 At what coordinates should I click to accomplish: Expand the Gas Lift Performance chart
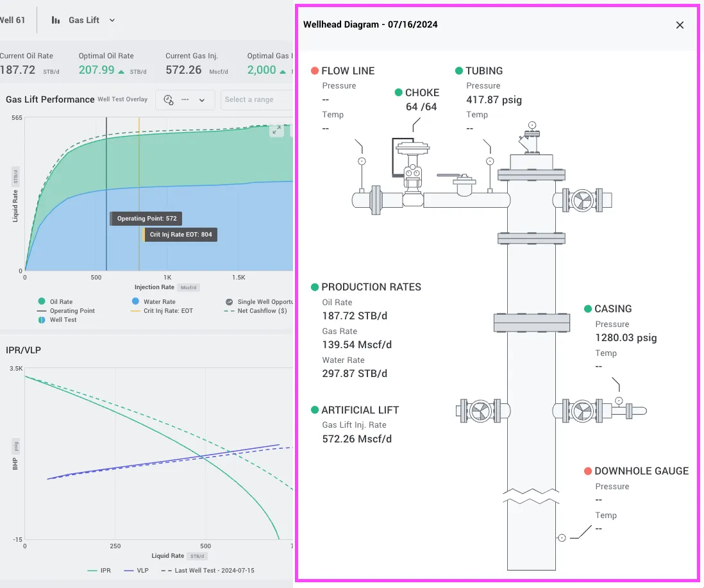pos(276,130)
